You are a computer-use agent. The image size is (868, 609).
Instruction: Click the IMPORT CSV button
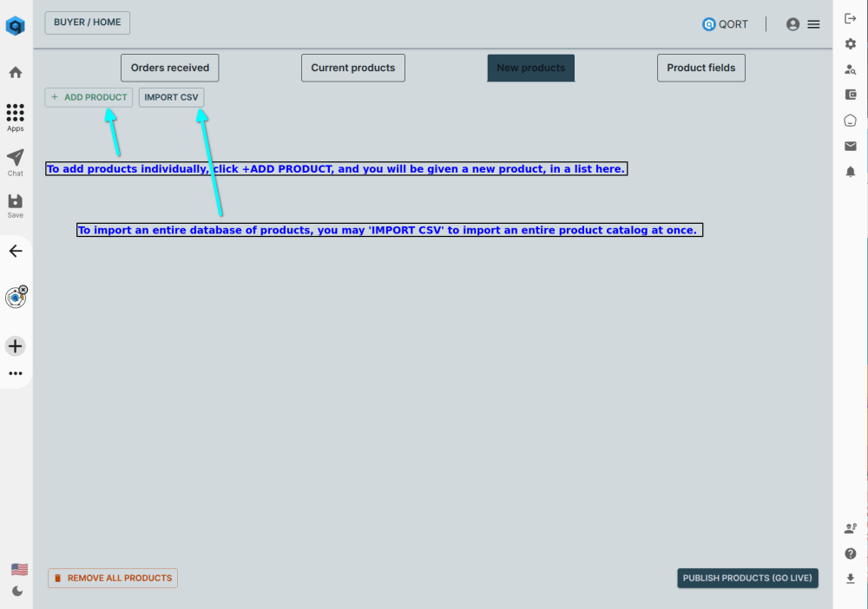[x=171, y=97]
